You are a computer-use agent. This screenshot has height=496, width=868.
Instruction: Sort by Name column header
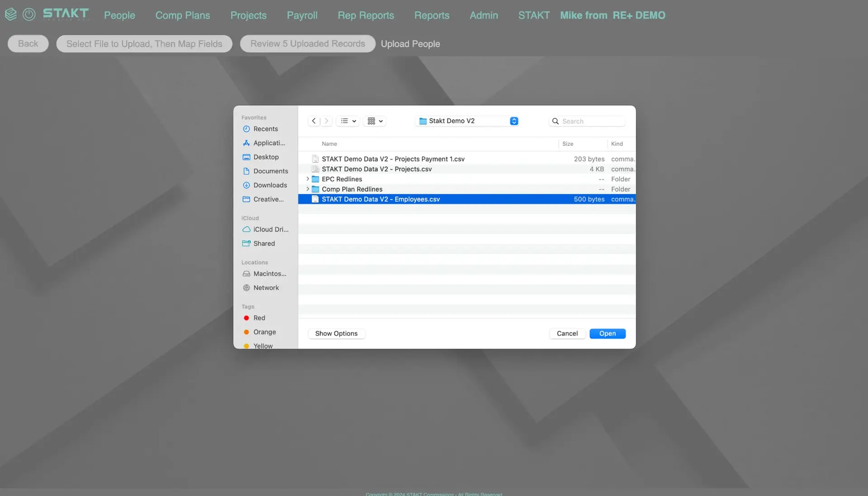click(x=329, y=144)
